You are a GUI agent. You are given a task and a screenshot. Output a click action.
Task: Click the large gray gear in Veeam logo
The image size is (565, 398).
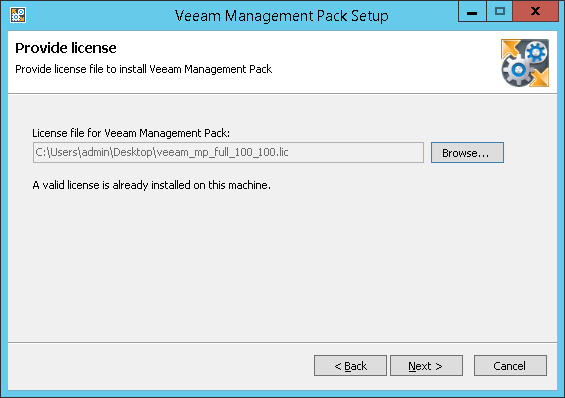518,70
